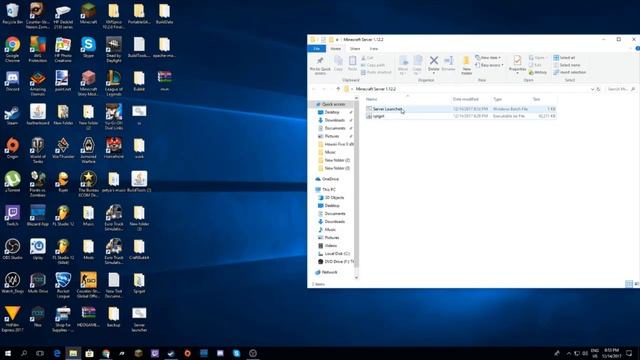Click the Up arrow navigation button
This screenshot has height=360, width=640.
(338, 89)
